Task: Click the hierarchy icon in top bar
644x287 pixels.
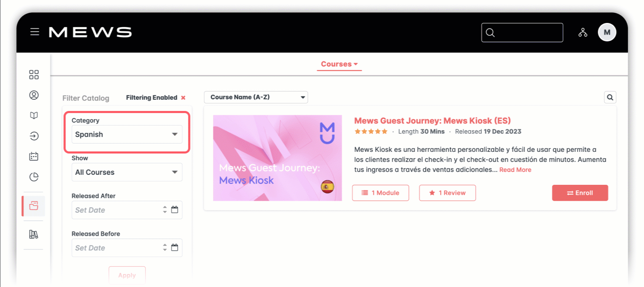Action: (x=582, y=33)
